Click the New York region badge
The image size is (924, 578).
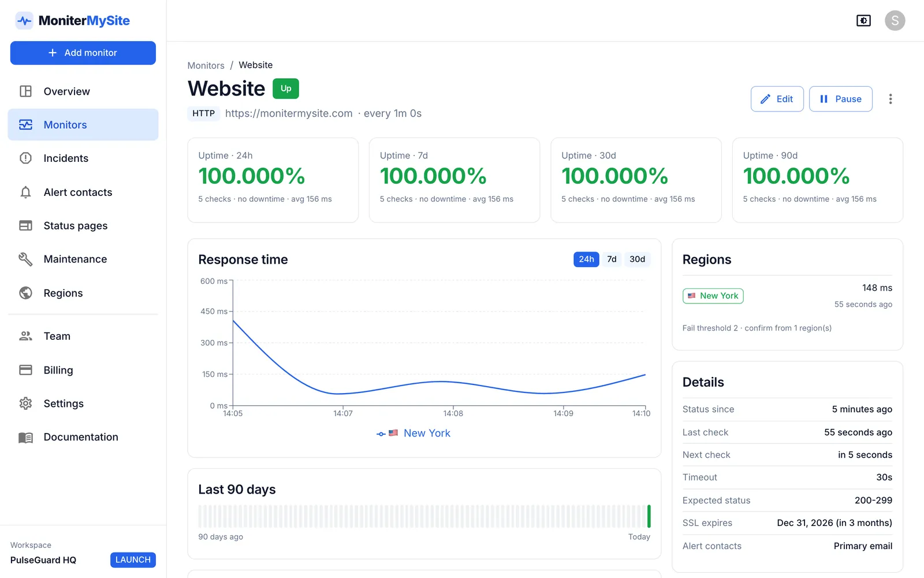pos(713,296)
